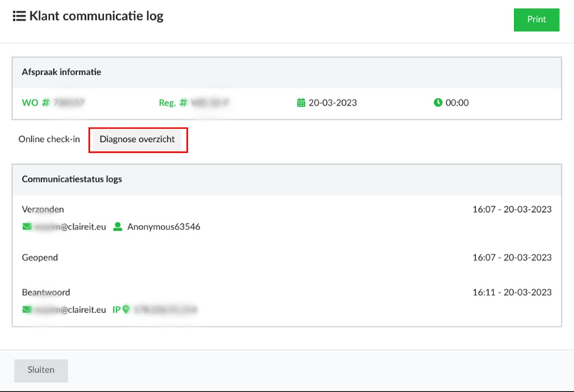Click the calendar icon next to 20-03-2023
Screen dimensions: 574x392
(301, 103)
